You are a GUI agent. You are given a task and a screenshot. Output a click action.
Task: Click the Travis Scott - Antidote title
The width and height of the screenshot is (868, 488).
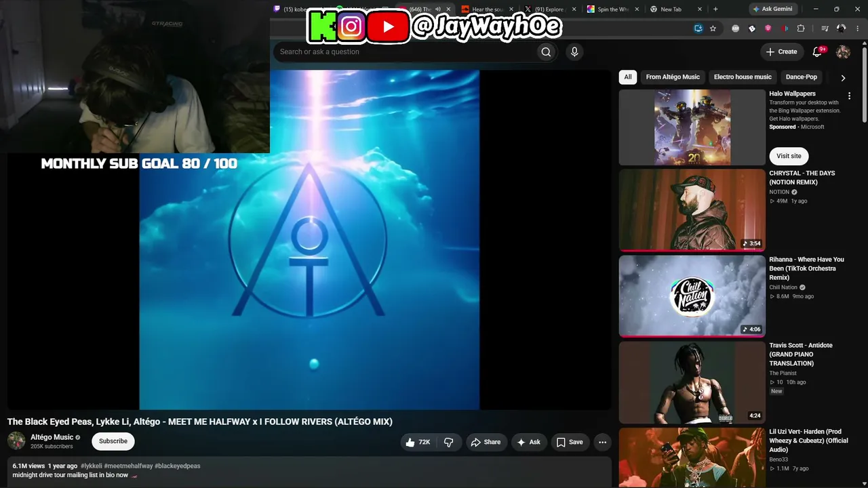pyautogui.click(x=801, y=354)
